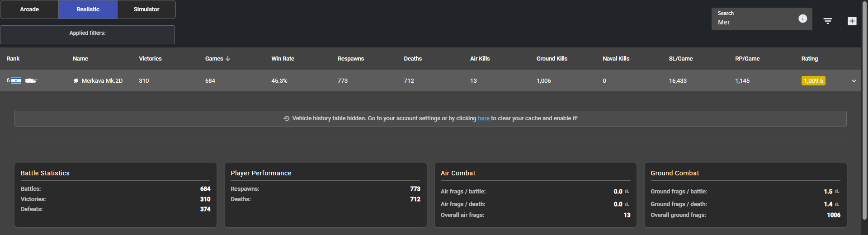Screen dimensions: 868x235
Task: Click the 'here' link to clear cache
Action: 484,118
